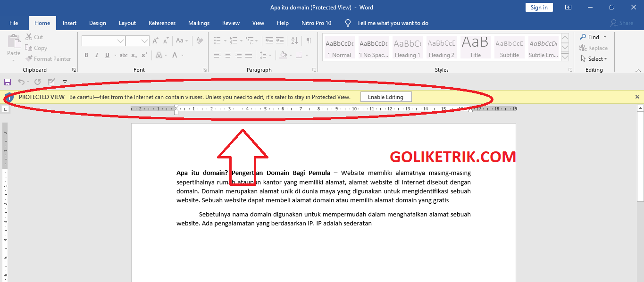Toggle Underline formatting
Viewport: 644px width, 282px height.
coord(108,55)
